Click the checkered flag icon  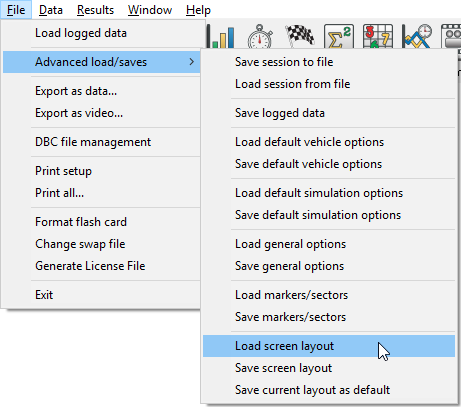300,36
